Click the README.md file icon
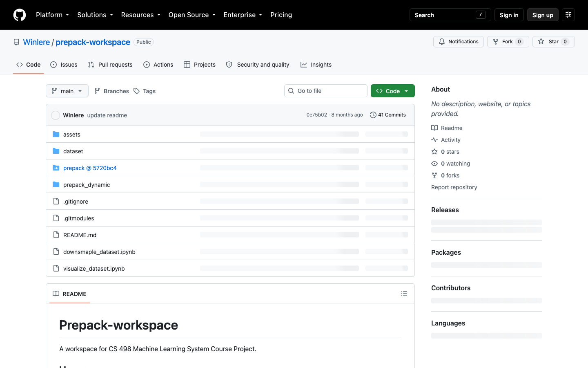The height and width of the screenshot is (368, 588). [x=56, y=235]
